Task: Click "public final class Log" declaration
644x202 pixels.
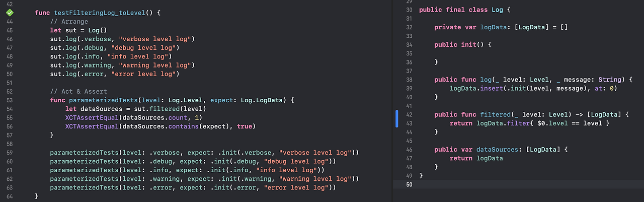Action: [460, 10]
